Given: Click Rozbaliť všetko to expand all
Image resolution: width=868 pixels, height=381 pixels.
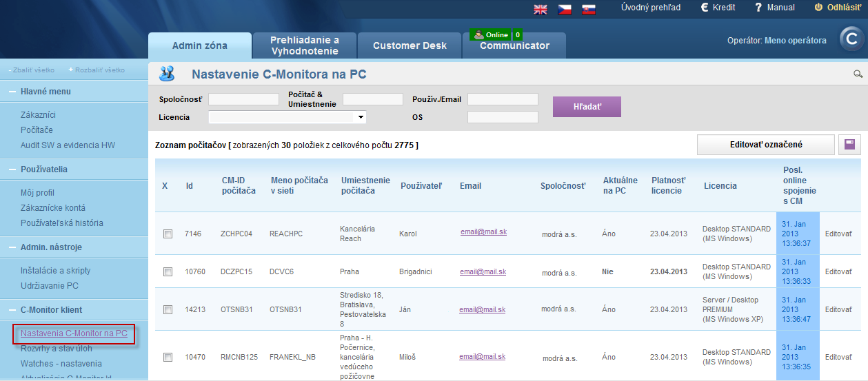Looking at the screenshot, I should click(97, 70).
